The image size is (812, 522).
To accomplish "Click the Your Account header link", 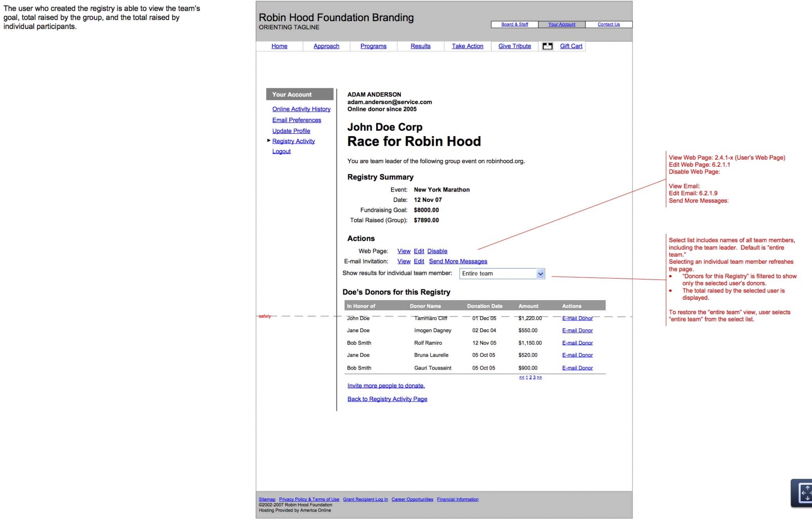I will [562, 24].
